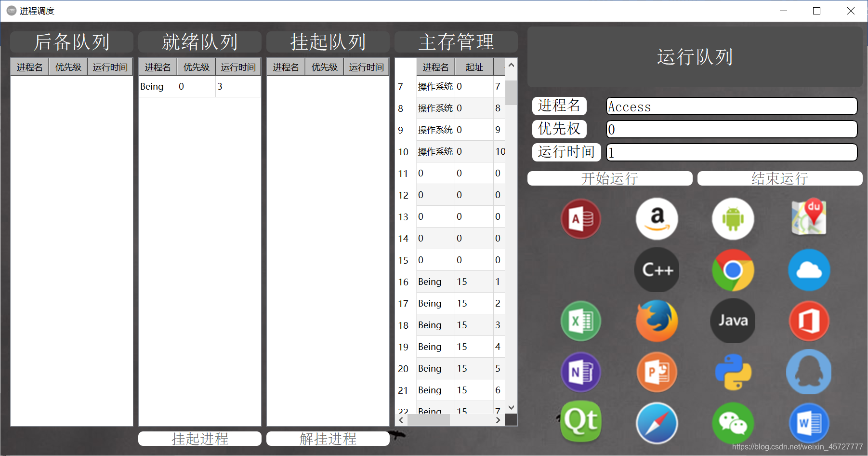The image size is (868, 456).
Task: Click the 进程名 input field showing Access
Action: tap(732, 106)
